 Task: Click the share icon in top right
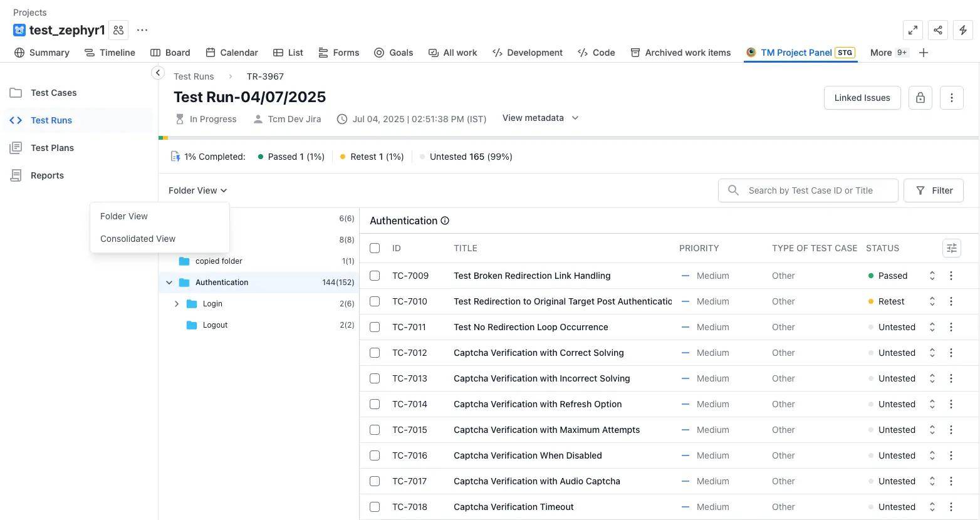[937, 30]
